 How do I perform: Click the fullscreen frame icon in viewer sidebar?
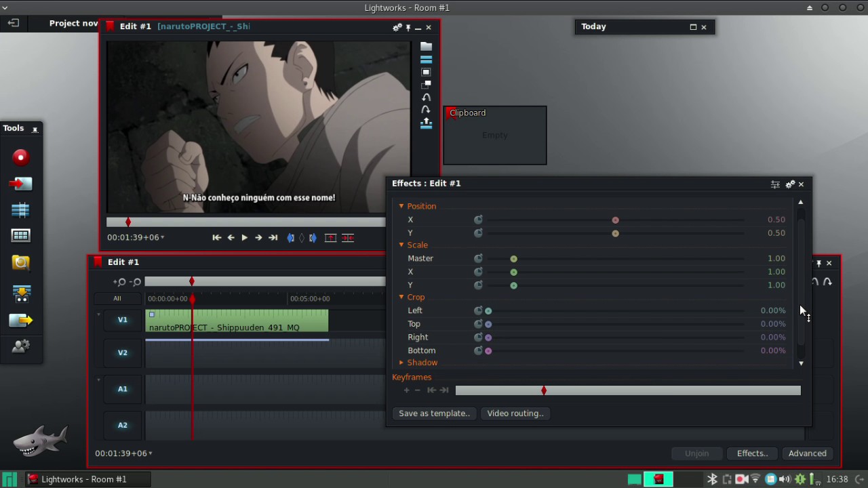coord(426,72)
